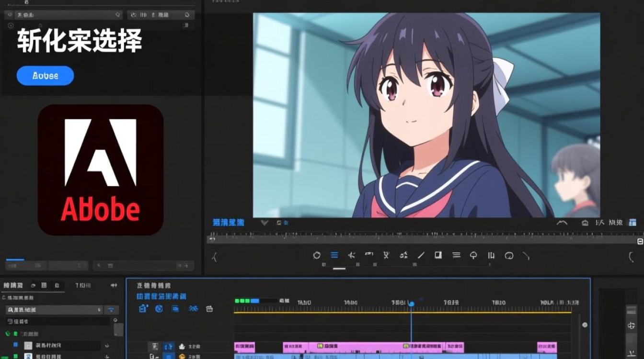
Task: Select the blue audio clip under the pink track
Action: pos(396,356)
